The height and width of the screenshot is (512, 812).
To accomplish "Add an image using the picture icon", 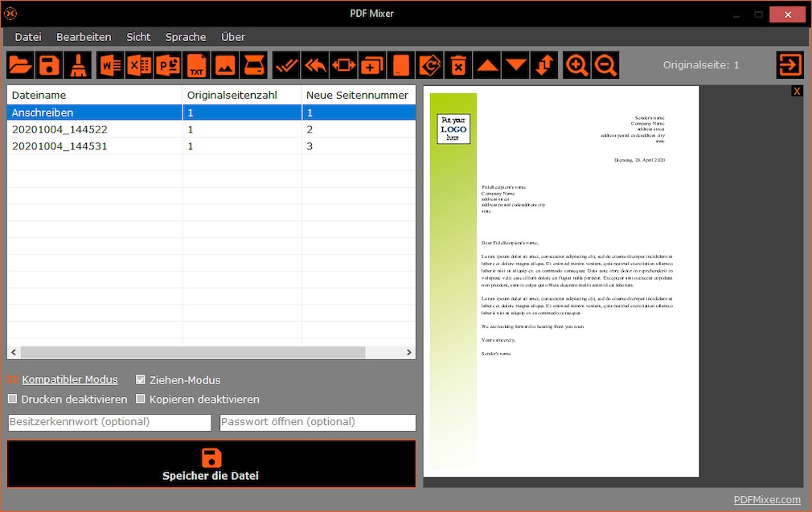I will pos(225,65).
